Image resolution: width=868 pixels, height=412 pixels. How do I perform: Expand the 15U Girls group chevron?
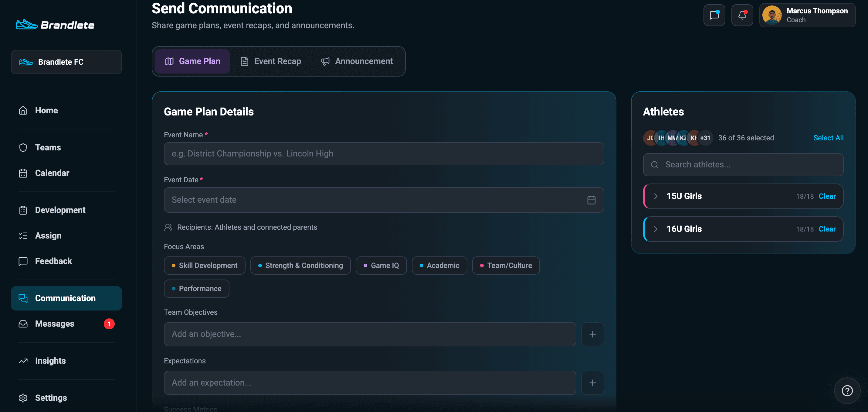655,196
